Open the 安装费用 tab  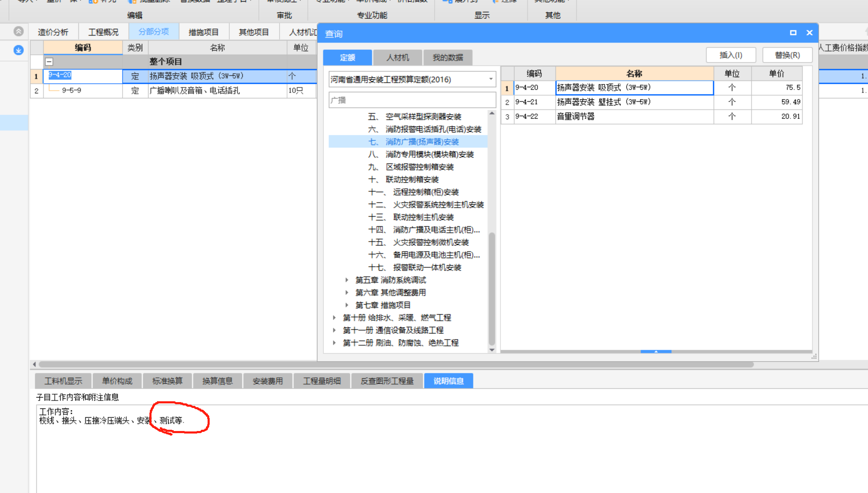point(267,381)
